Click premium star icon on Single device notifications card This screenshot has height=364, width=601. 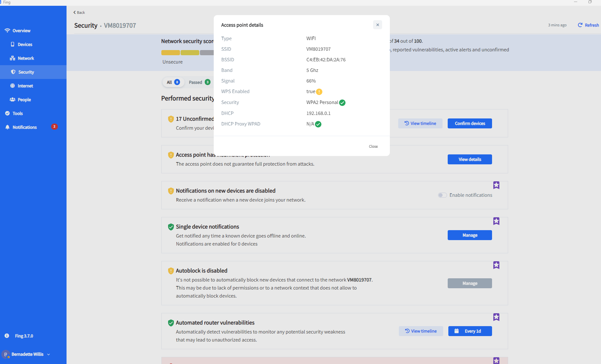click(496, 221)
